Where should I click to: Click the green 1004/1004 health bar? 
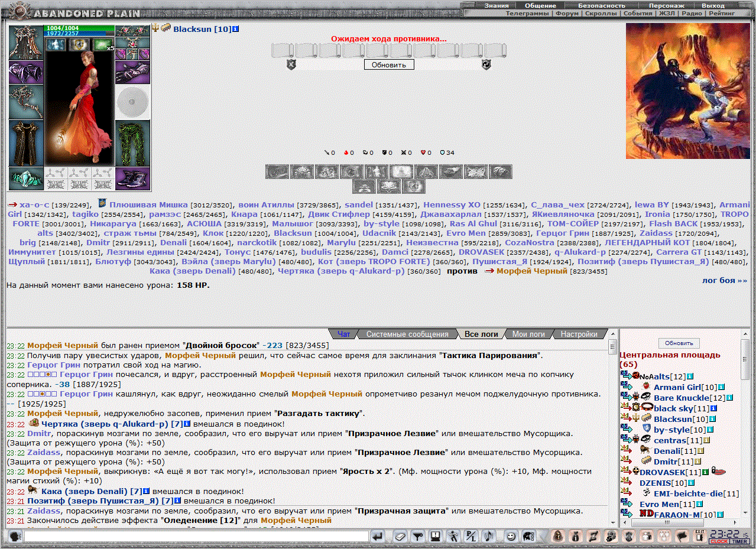click(79, 28)
